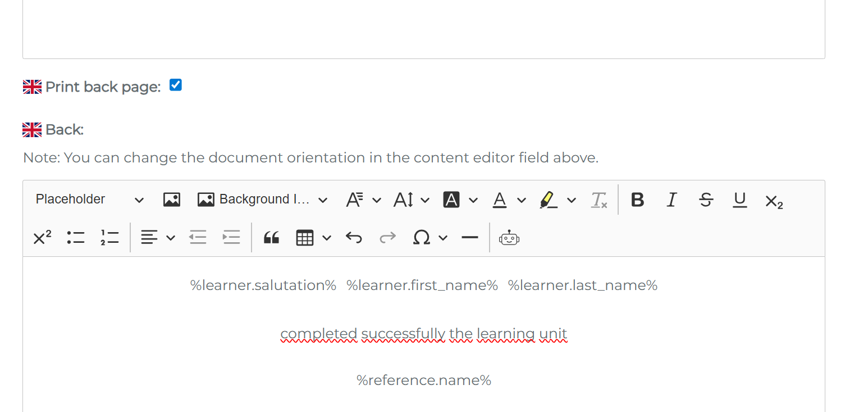Apply strikethrough formatting
Viewport: 868px width, 412px height.
(x=706, y=200)
